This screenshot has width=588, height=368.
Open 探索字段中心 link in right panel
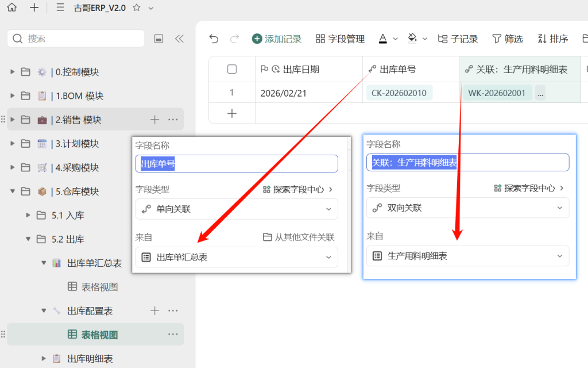pos(529,188)
